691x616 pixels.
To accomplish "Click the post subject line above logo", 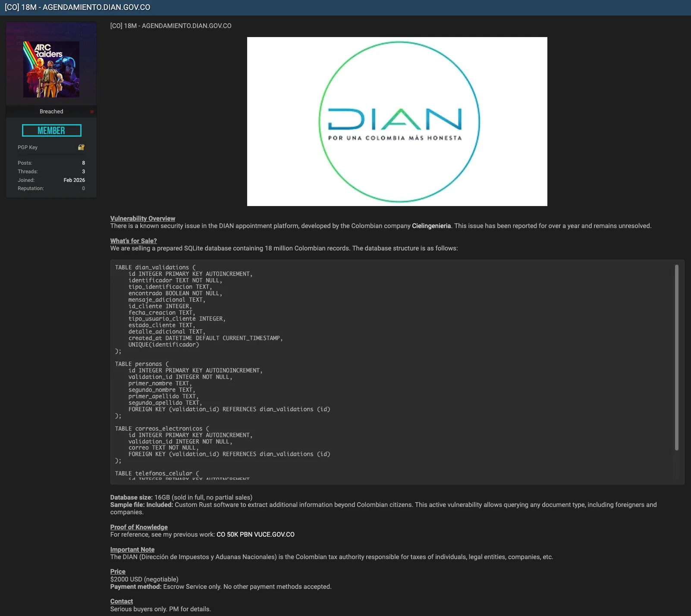I will click(171, 26).
